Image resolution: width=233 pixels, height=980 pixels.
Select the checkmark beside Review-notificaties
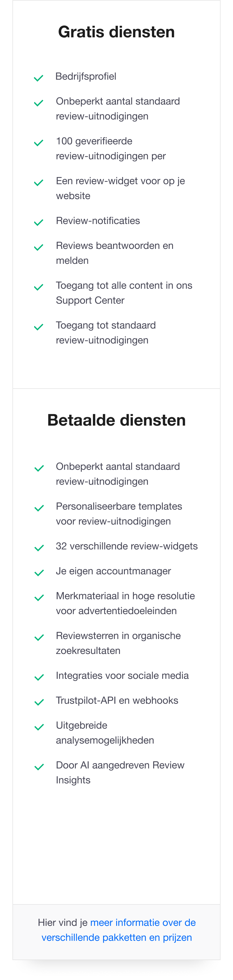pos(39,222)
